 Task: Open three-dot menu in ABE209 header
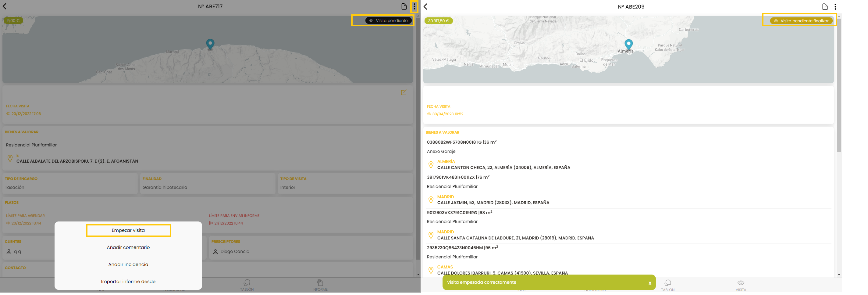[835, 7]
